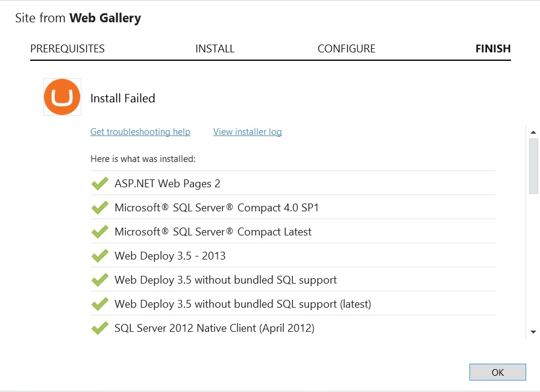Click the scrollbar down arrow

tap(533, 332)
